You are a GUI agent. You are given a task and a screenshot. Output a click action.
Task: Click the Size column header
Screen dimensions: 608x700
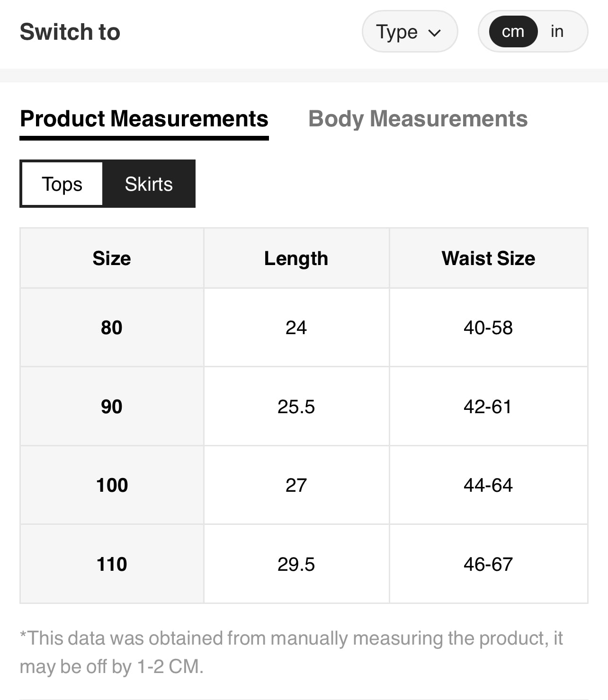[x=112, y=258]
